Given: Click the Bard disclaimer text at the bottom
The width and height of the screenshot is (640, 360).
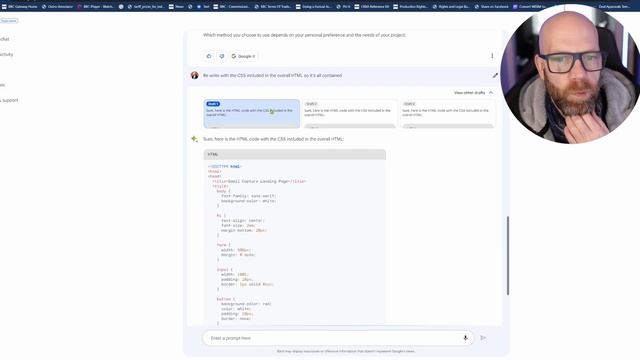Looking at the screenshot, I should tap(346, 351).
